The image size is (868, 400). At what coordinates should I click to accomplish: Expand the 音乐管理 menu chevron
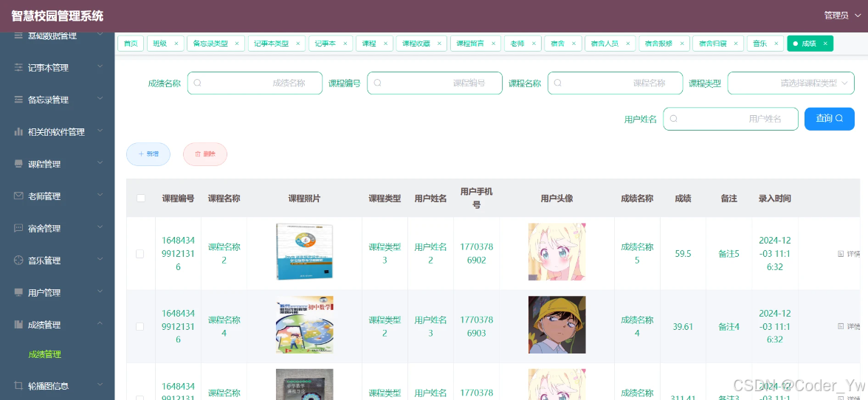point(100,260)
